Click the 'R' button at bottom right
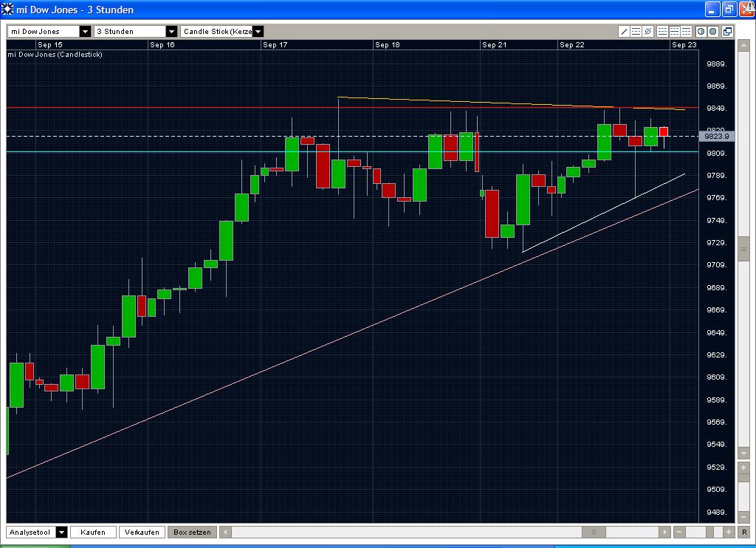 click(744, 532)
